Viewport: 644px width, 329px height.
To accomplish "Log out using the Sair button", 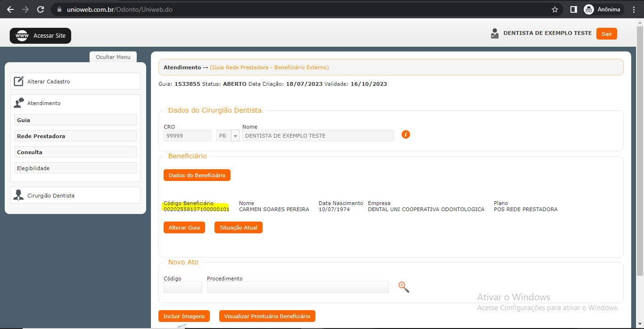I will pos(606,34).
